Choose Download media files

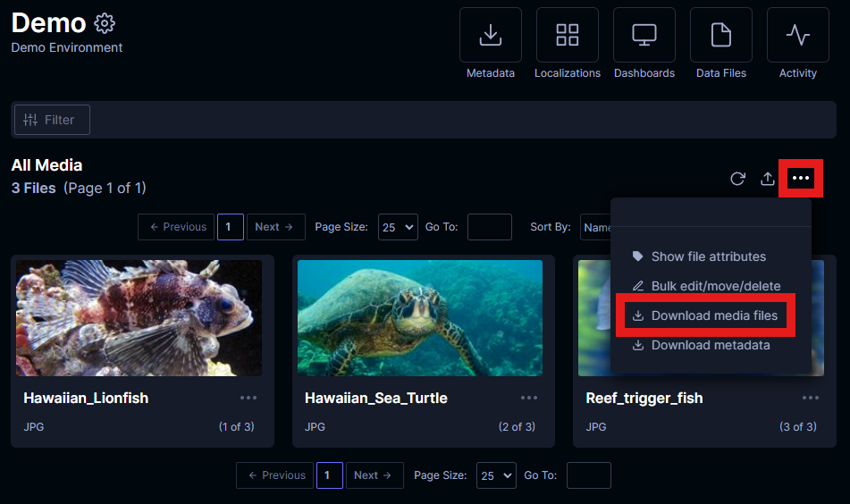[705, 315]
